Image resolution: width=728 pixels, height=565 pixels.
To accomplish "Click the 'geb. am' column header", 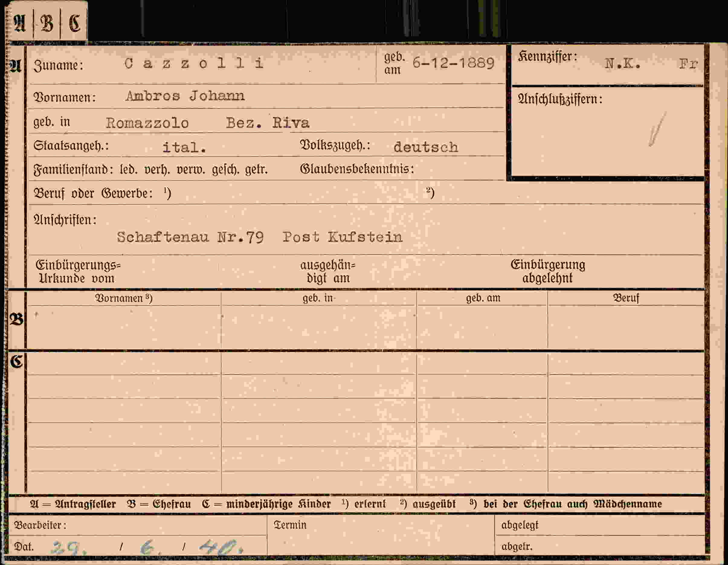I will pos(483,298).
